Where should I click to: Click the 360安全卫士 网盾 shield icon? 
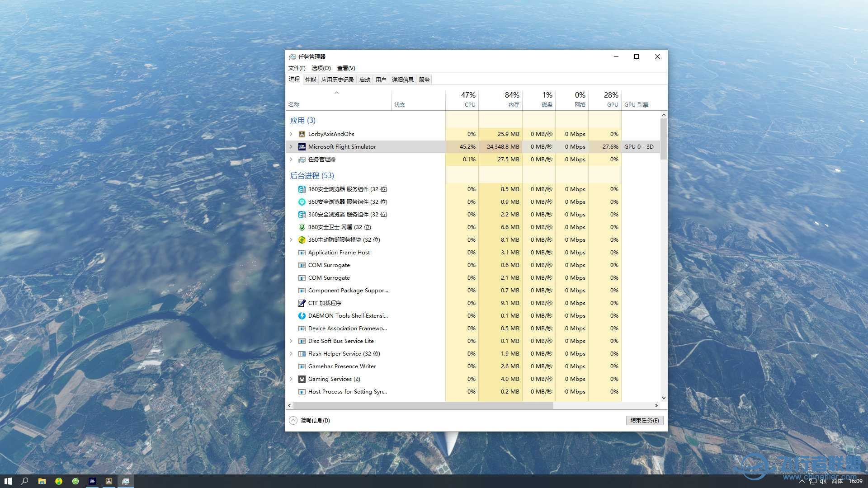tap(302, 227)
